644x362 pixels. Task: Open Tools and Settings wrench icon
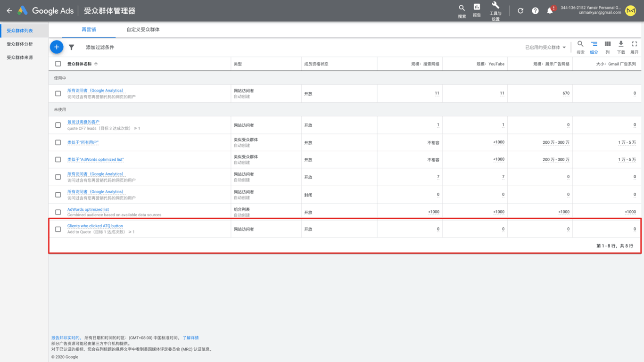495,10
